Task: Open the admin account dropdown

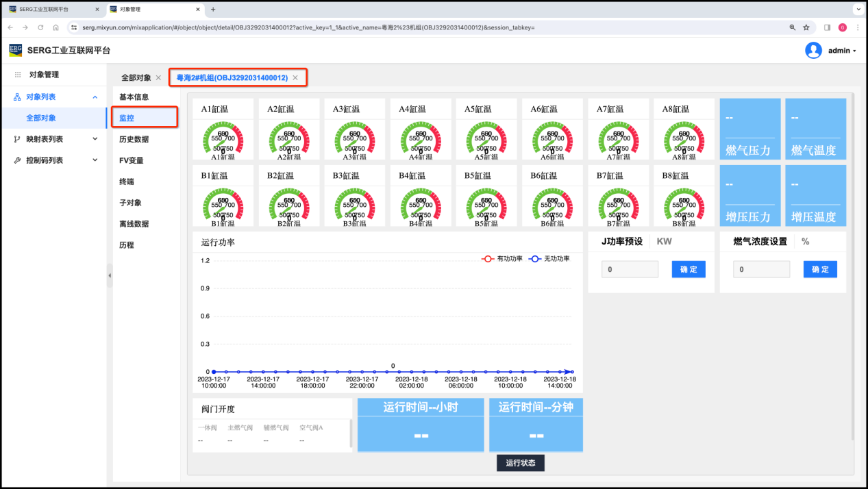Action: click(842, 51)
